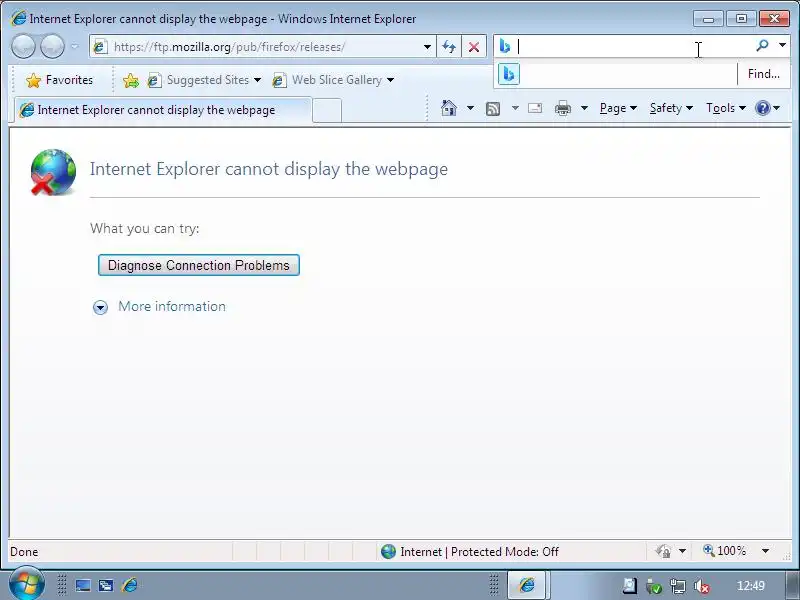Expand the zoom level dropdown arrow
800x600 pixels.
(765, 551)
